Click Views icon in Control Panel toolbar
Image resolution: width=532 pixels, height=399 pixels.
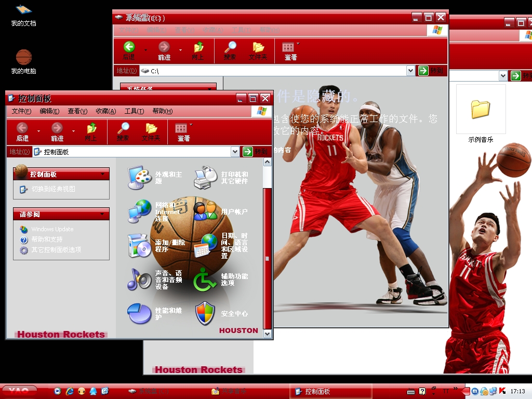181,128
